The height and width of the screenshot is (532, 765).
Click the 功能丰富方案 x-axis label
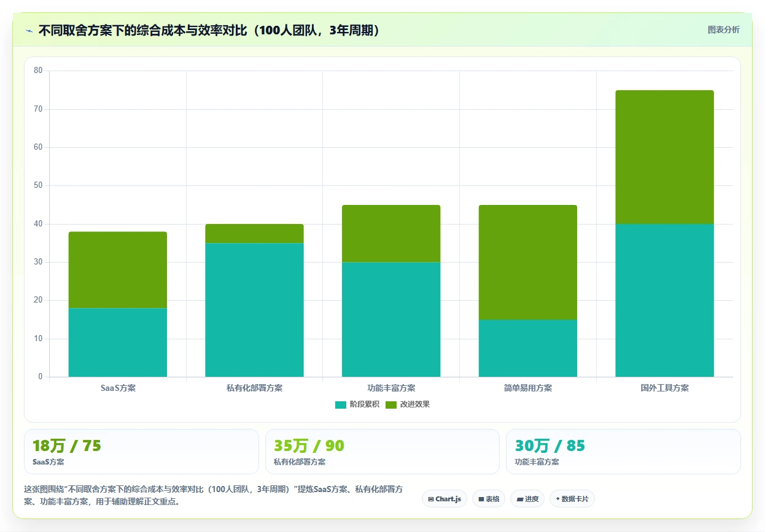click(x=391, y=388)
